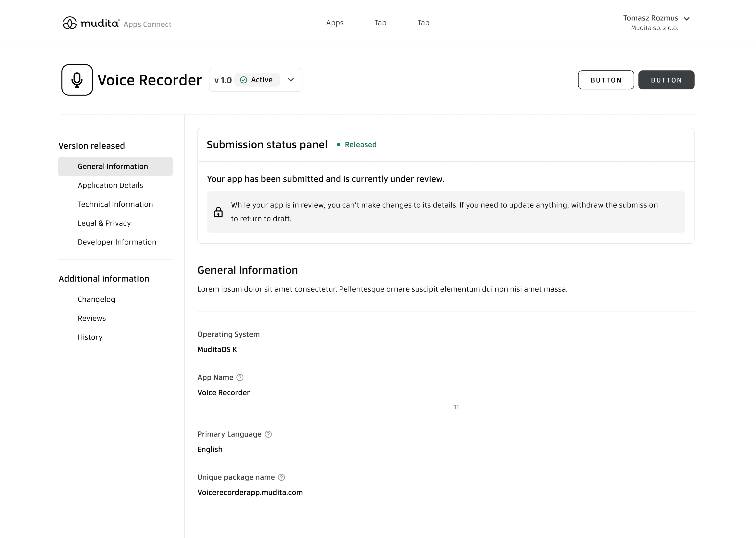Click the character count 11
Viewport: 756px width, 538px height.
click(x=456, y=407)
